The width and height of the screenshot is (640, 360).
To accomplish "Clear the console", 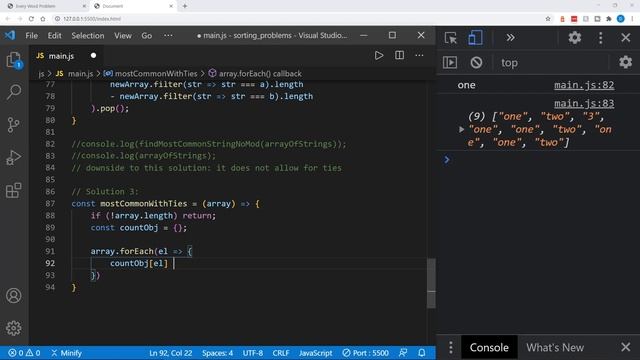I will tap(476, 62).
